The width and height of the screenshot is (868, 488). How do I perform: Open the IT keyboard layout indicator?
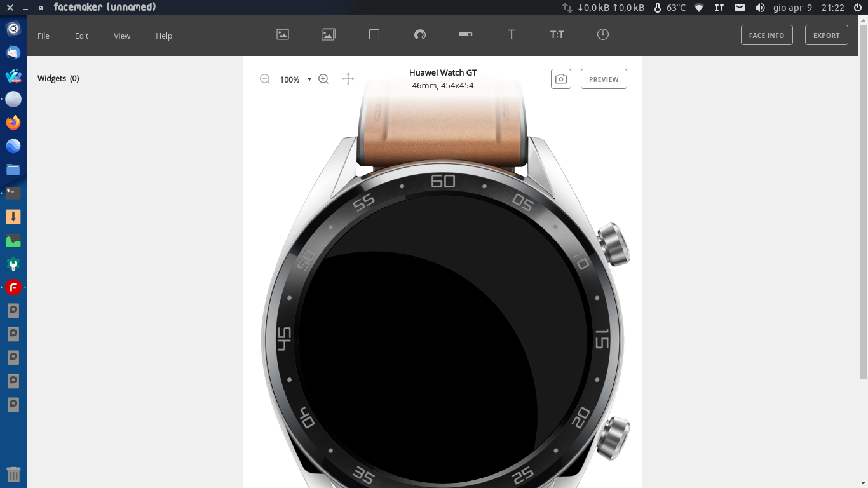tap(719, 8)
